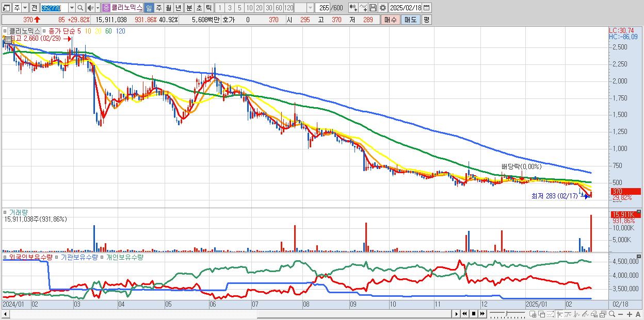The image size is (644, 320).
Task: Click the red collapse icon on volume panel
Action: [x=639, y=211]
